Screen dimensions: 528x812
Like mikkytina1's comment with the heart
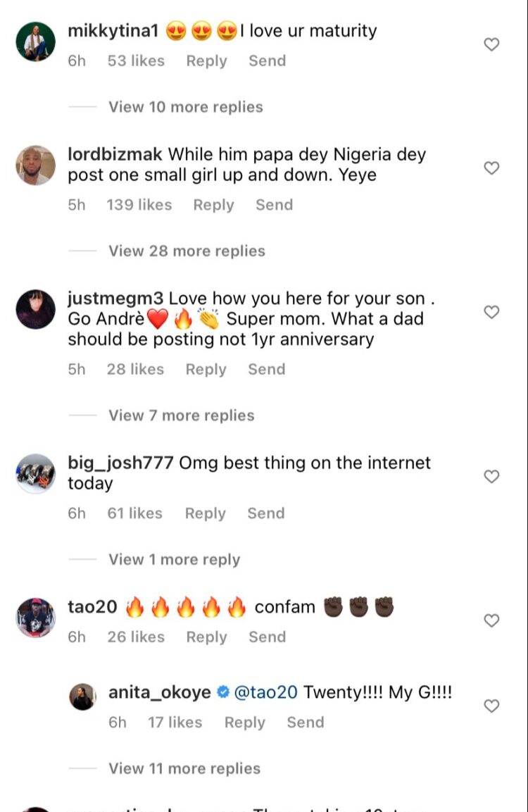(492, 45)
